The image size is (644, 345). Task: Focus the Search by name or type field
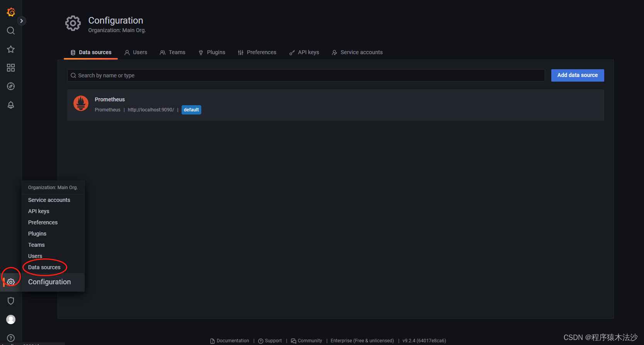click(306, 75)
